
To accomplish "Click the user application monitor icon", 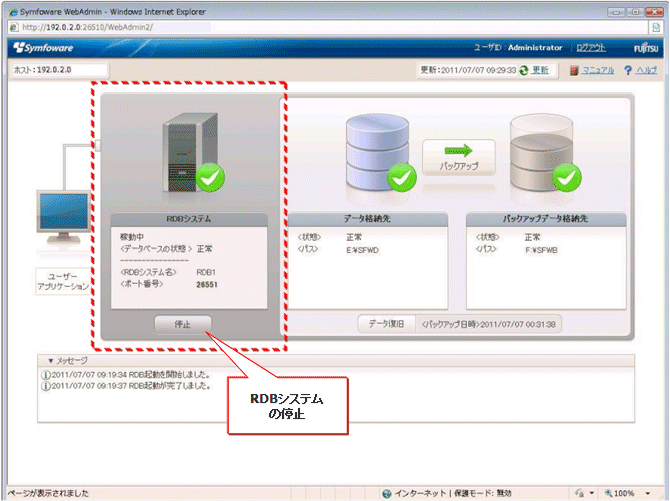I will 63,218.
